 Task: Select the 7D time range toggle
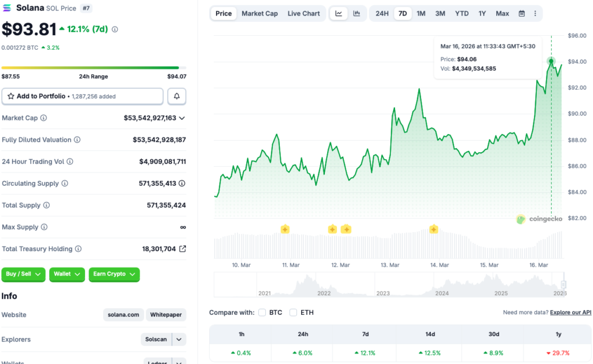pos(402,13)
